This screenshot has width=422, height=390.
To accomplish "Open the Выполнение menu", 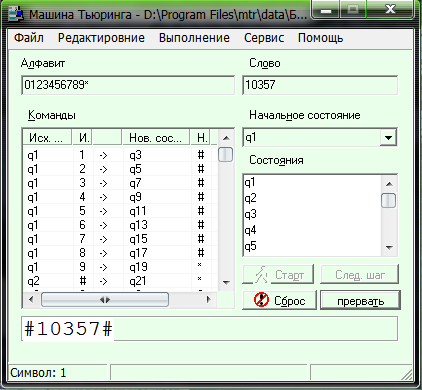I will pos(194,38).
